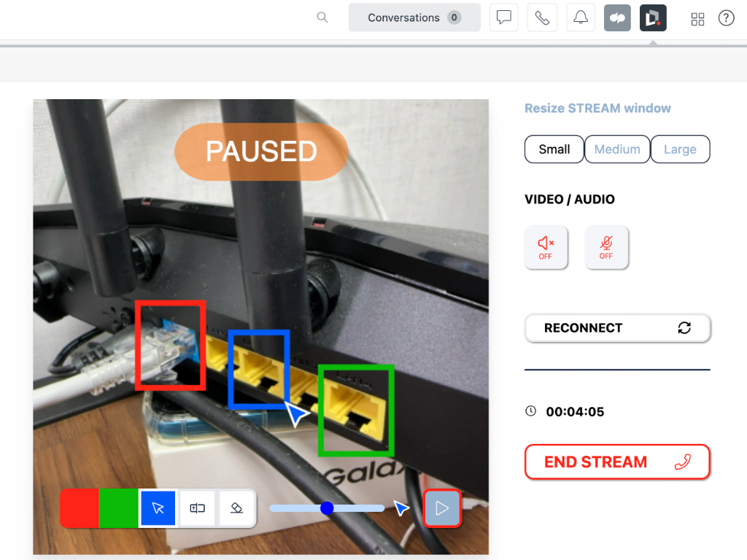This screenshot has width=747, height=560.
Task: Open the Conversations tab
Action: coord(414,17)
